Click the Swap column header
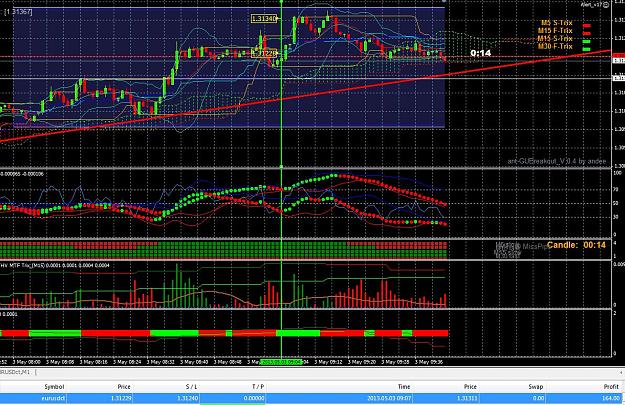This screenshot has height=405, width=625. (536, 387)
